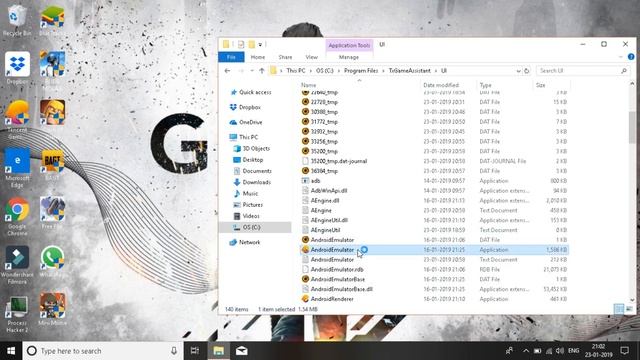The image size is (640, 360).
Task: Open the Windows Start menu
Action: 11,351
